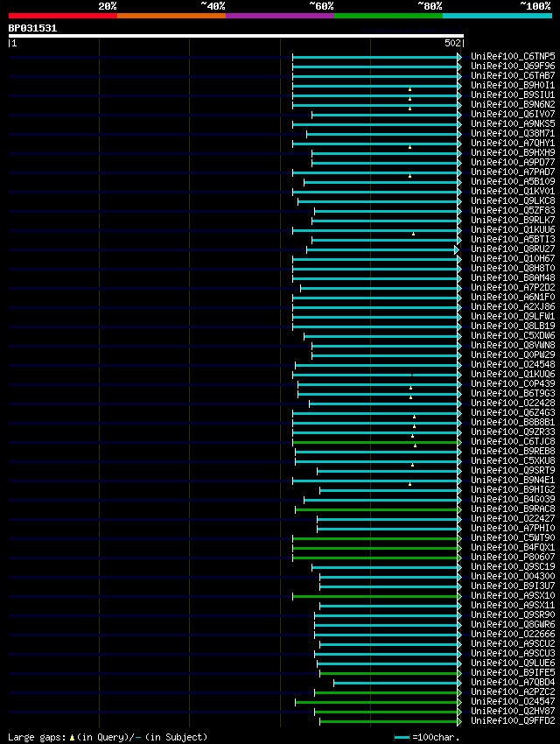The width and height of the screenshot is (560, 744).
Task: Open the UniRef100_A9PD77 entry
Action: (513, 162)
